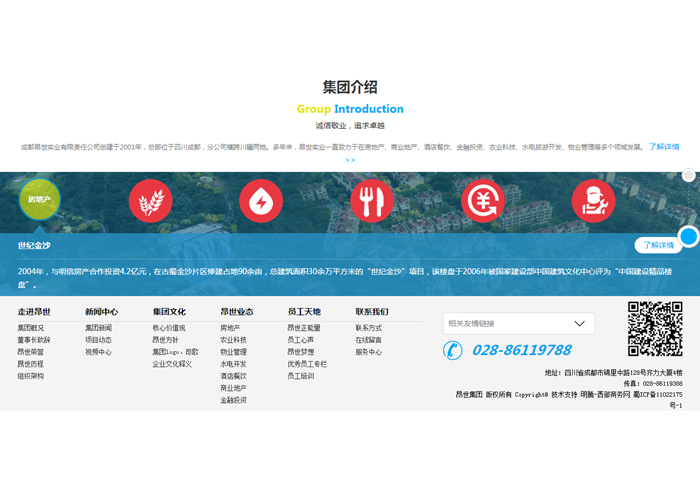Click the QR code image in footer
This screenshot has height=479, width=700.
tap(655, 329)
